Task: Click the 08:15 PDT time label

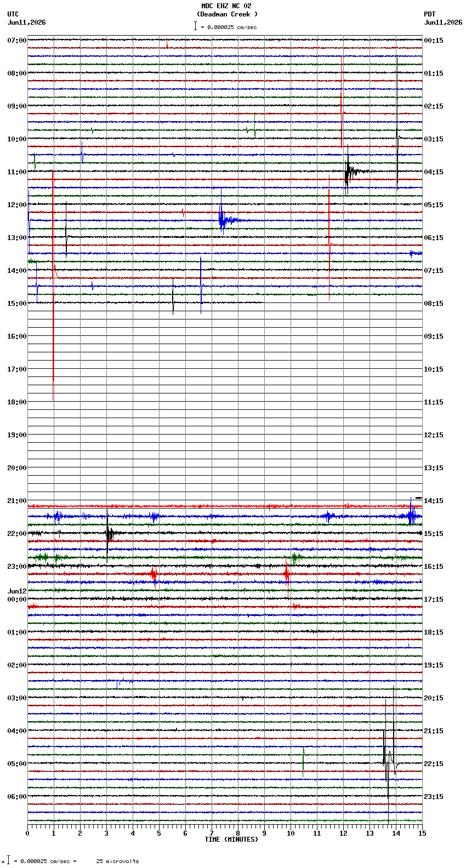Action: [434, 304]
